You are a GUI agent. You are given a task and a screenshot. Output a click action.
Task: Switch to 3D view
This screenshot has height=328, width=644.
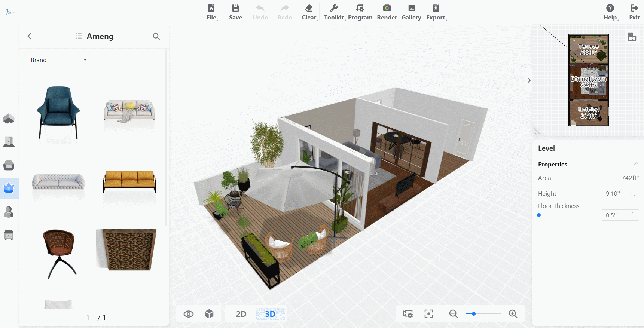point(270,314)
